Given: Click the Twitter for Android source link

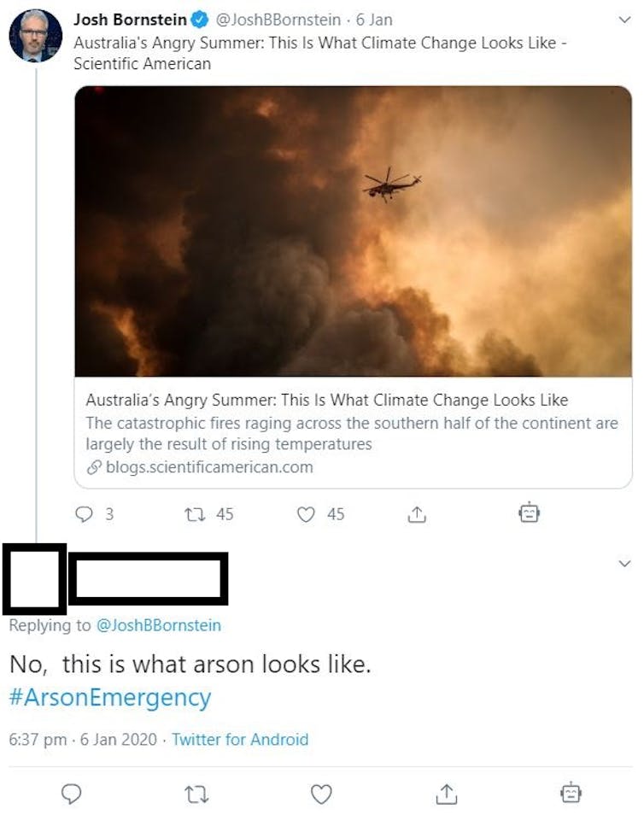Looking at the screenshot, I should coord(240,740).
